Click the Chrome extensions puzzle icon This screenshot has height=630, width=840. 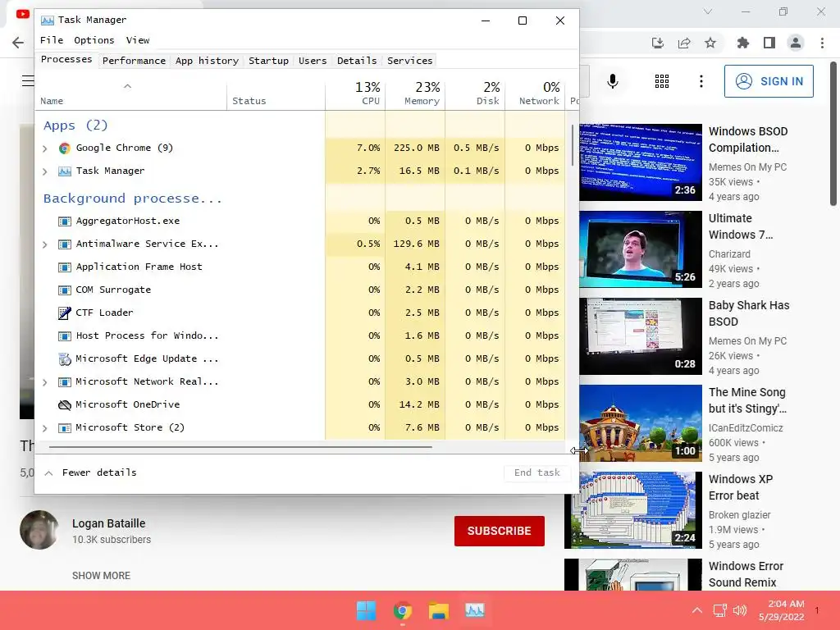point(743,43)
